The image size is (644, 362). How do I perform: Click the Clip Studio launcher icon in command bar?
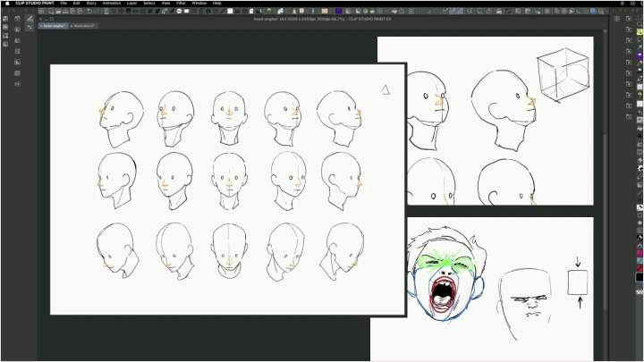[41, 11]
